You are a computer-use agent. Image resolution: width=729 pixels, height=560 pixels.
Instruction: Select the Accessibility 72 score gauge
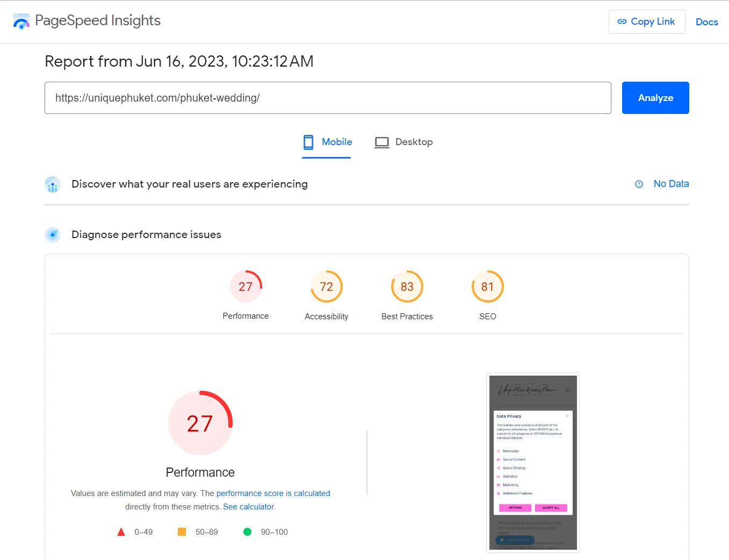point(327,286)
